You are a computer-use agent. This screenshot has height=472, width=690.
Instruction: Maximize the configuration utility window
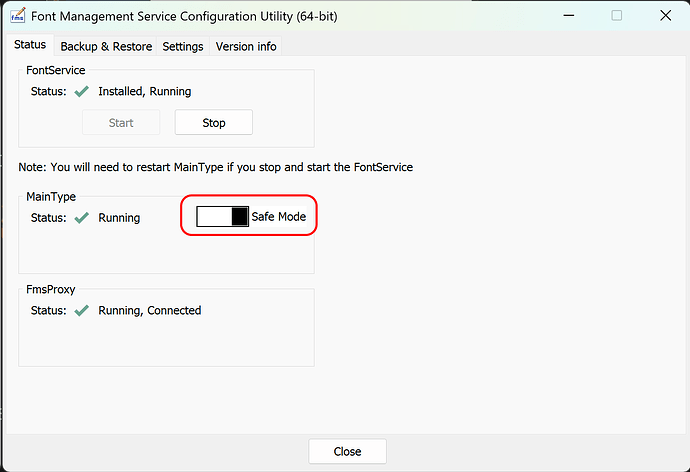[617, 16]
